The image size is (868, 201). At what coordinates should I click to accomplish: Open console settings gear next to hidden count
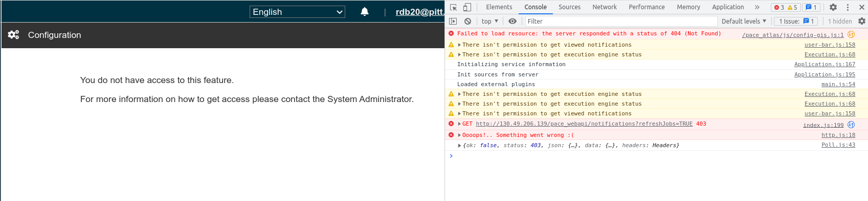862,21
